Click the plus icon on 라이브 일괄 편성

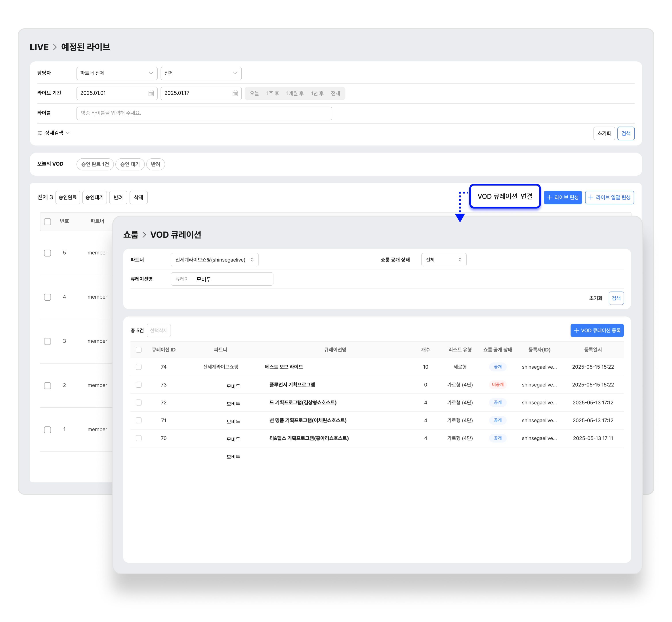pos(591,197)
